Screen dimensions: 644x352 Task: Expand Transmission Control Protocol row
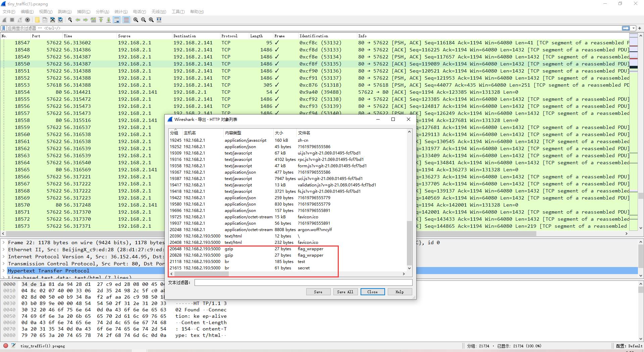[4, 264]
